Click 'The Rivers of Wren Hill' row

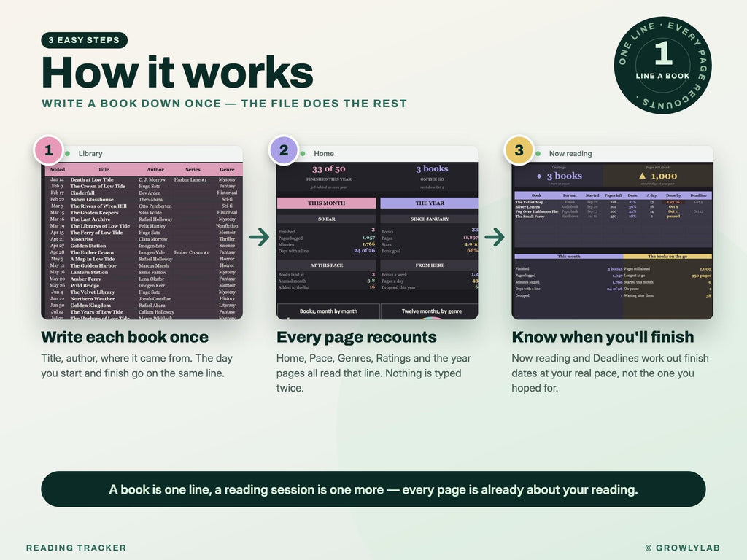coord(144,206)
